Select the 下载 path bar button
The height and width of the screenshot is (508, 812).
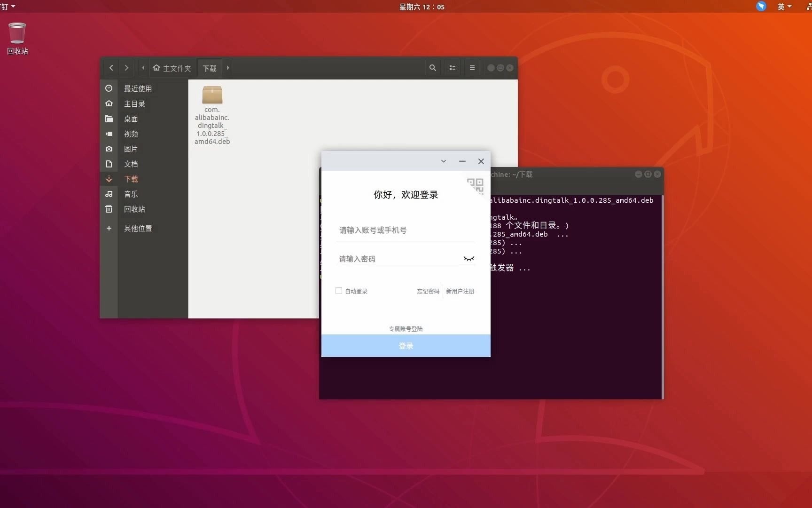point(210,68)
